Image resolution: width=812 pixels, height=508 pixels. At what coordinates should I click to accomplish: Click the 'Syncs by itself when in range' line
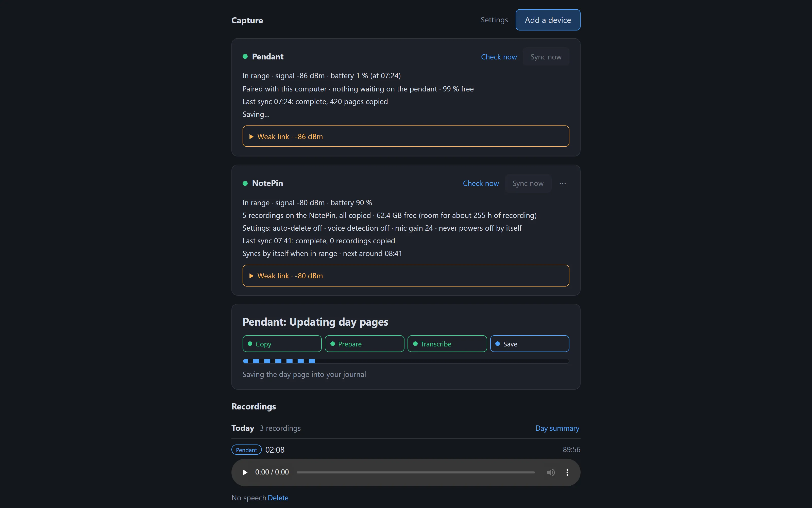tap(322, 253)
